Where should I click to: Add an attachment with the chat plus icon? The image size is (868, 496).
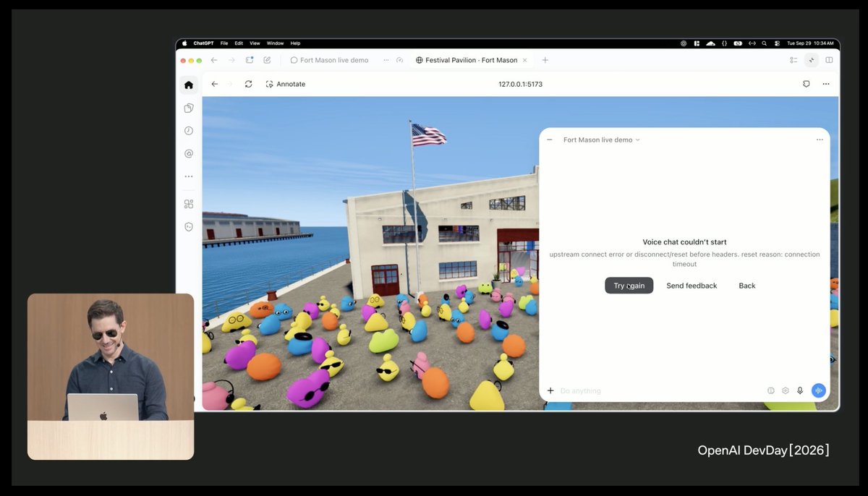[550, 390]
